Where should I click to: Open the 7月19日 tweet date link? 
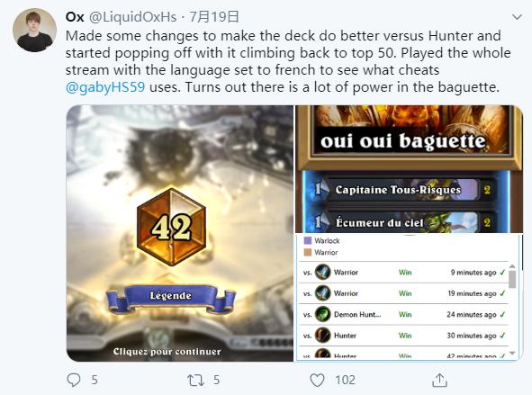213,16
